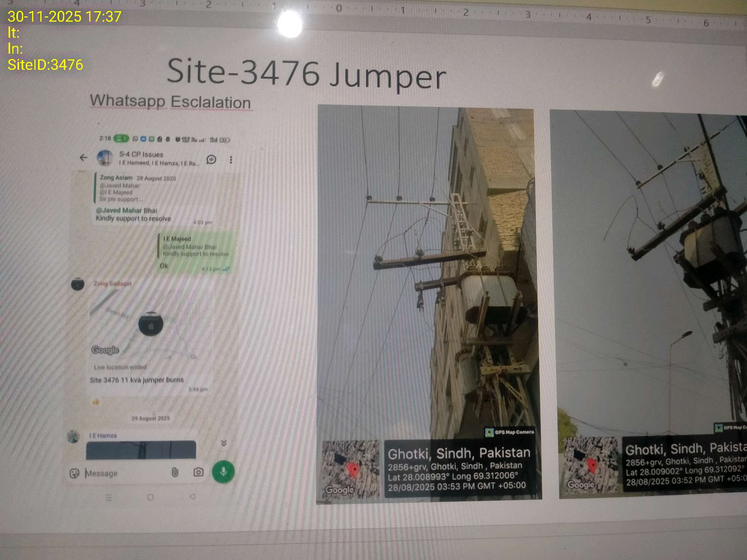747x560 pixels.
Task: Open the emoji picker in message bar
Action: point(75,473)
